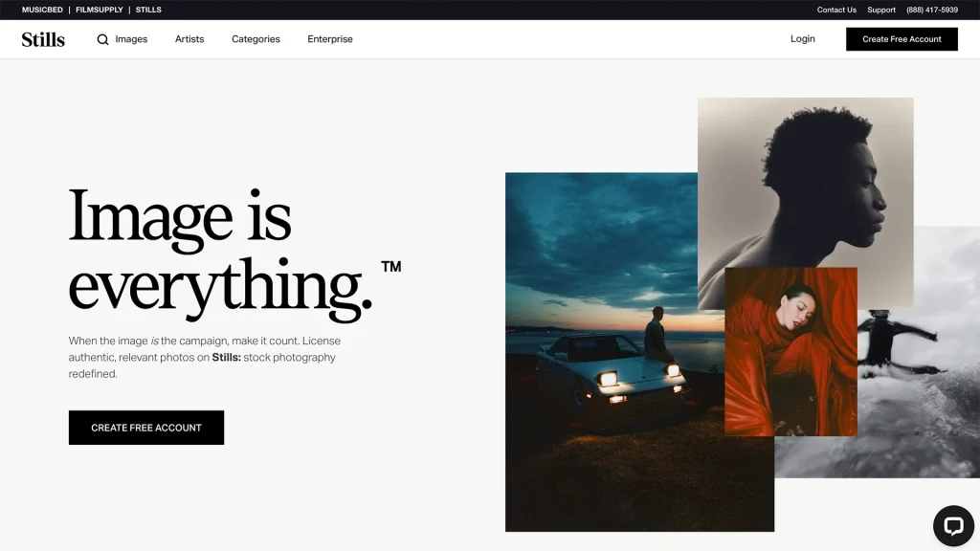Image resolution: width=980 pixels, height=551 pixels.
Task: Click the (888) 417-5939 phone number
Action: click(x=932, y=10)
